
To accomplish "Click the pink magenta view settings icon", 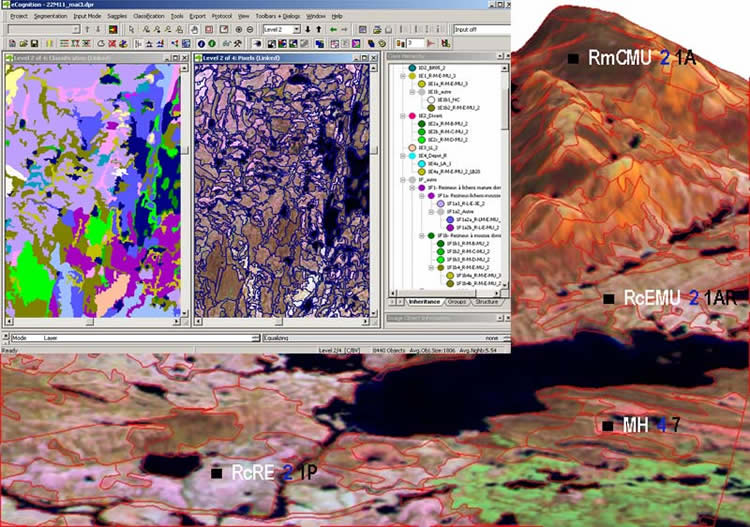I will (x=356, y=44).
